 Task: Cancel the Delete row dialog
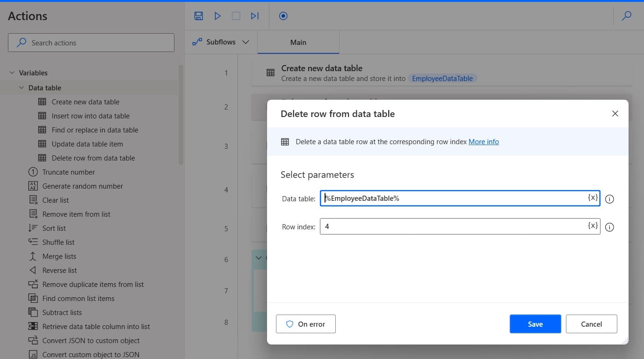pyautogui.click(x=591, y=324)
